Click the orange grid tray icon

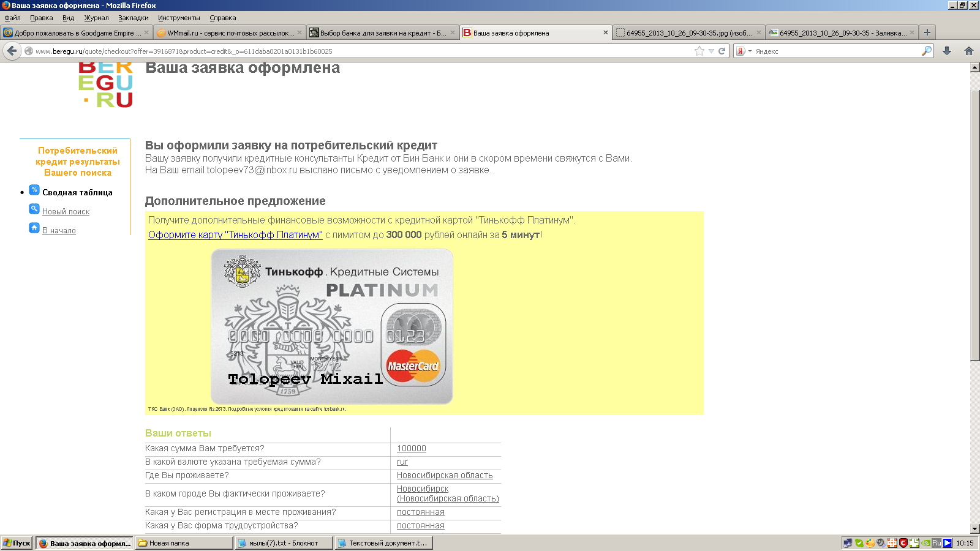tap(892, 543)
